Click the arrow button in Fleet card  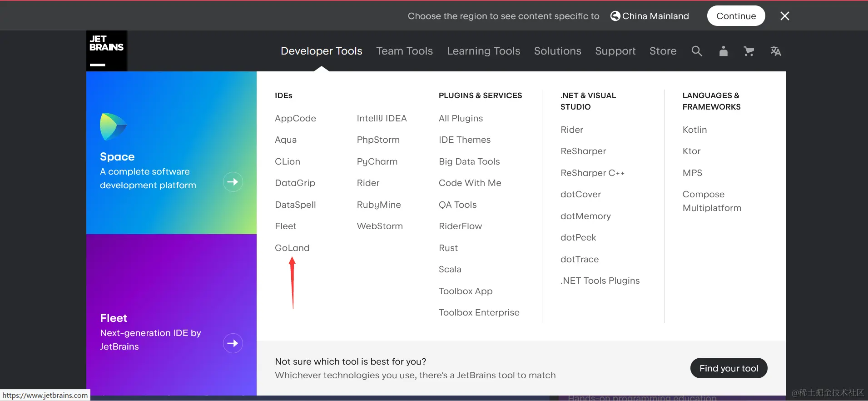coord(233,343)
